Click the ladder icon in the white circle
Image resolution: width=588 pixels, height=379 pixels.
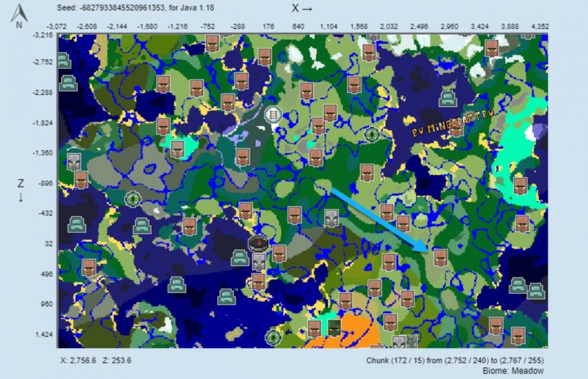[273, 114]
